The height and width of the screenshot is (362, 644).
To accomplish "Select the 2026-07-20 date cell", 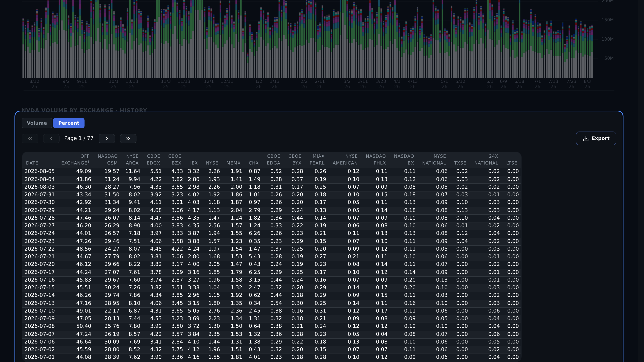I will tap(39, 264).
